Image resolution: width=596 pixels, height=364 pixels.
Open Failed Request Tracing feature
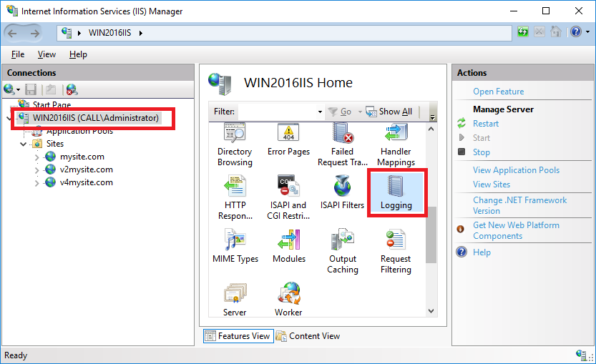pos(343,144)
